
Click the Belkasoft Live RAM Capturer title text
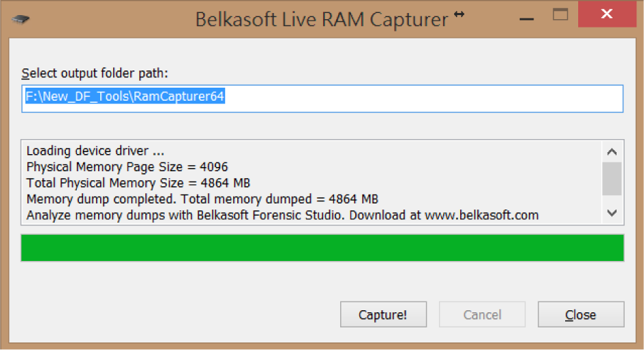(x=321, y=18)
